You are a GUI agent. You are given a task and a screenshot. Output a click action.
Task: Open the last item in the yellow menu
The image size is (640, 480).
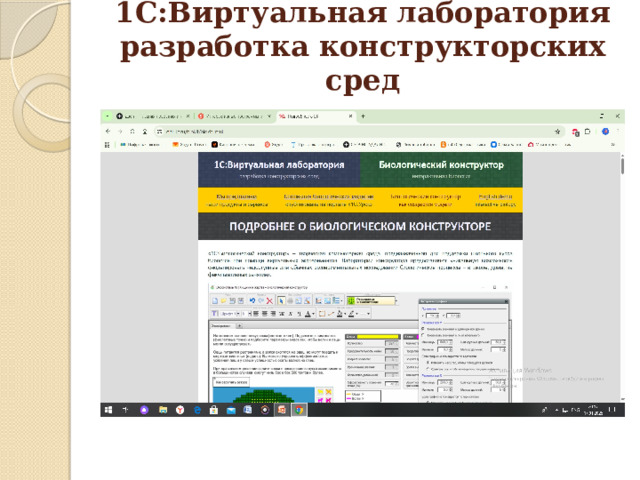coord(495,200)
